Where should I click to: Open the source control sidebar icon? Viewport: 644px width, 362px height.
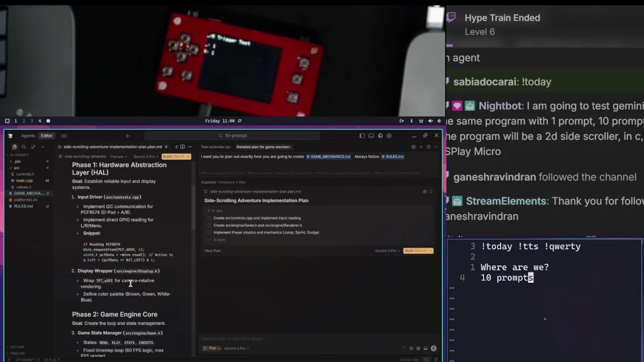pyautogui.click(x=33, y=147)
